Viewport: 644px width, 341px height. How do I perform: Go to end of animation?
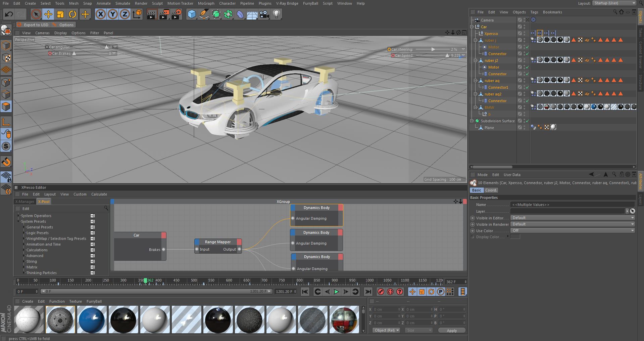tap(368, 292)
